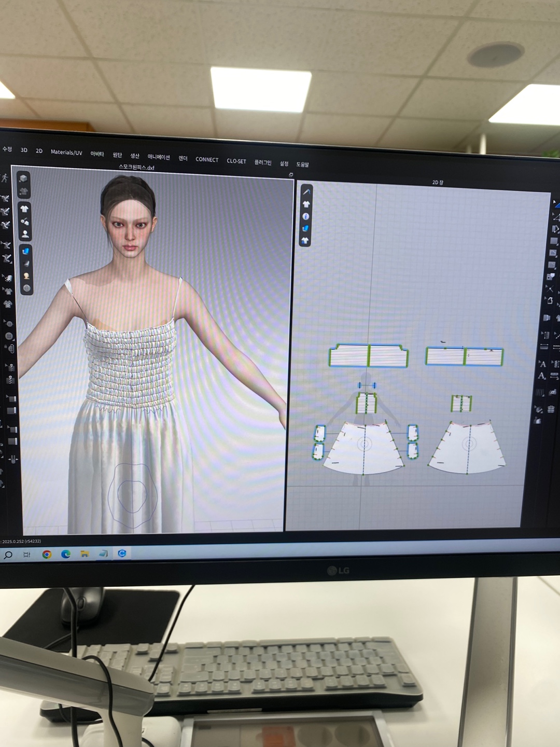Click the white T-shirt icon in the 3D viewport toolbar
The image size is (560, 747).
pyautogui.click(x=24, y=209)
